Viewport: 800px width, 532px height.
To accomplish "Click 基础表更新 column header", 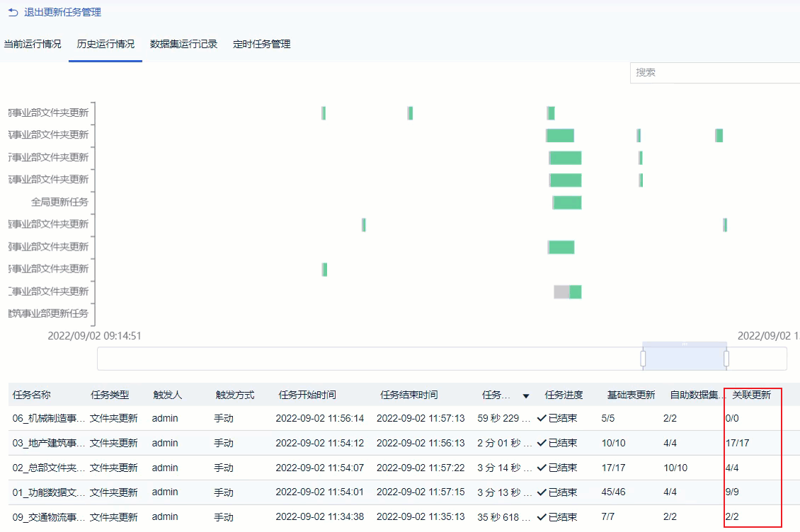I will click(631, 395).
